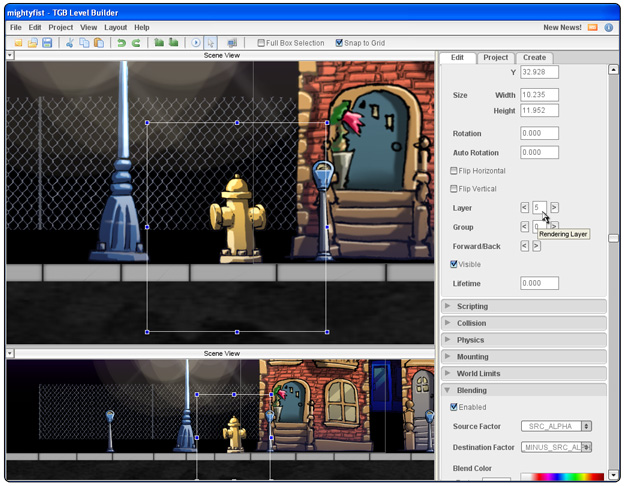Viewport: 625px width, 486px height.
Task: Expand the World Limits section
Action: click(x=524, y=373)
